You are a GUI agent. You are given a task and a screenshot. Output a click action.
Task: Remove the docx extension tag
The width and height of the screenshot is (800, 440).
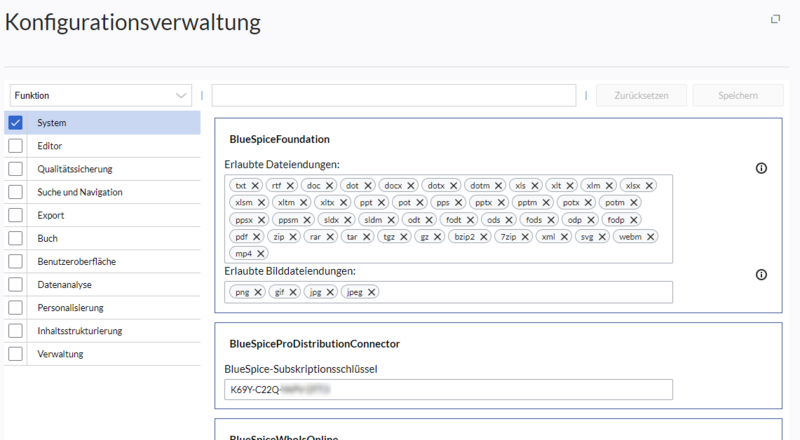(x=411, y=186)
